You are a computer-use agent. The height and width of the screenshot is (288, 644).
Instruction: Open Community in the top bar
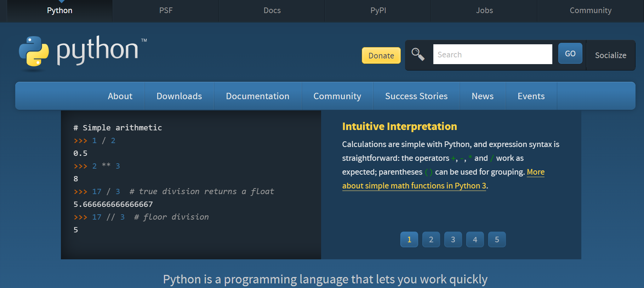(591, 11)
